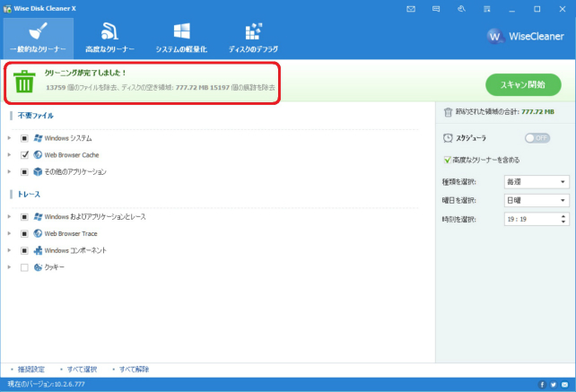The height and width of the screenshot is (392, 576).
Task: Click the 不要ファイル section heading
Action: (36, 116)
